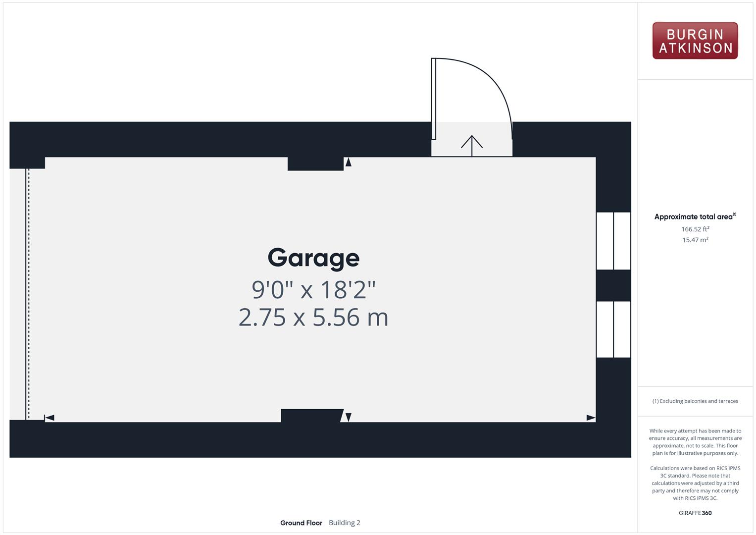Viewport: 756px width, 535px height.
Task: Click the downward dimension arrow at bottom wall
Action: (x=349, y=417)
